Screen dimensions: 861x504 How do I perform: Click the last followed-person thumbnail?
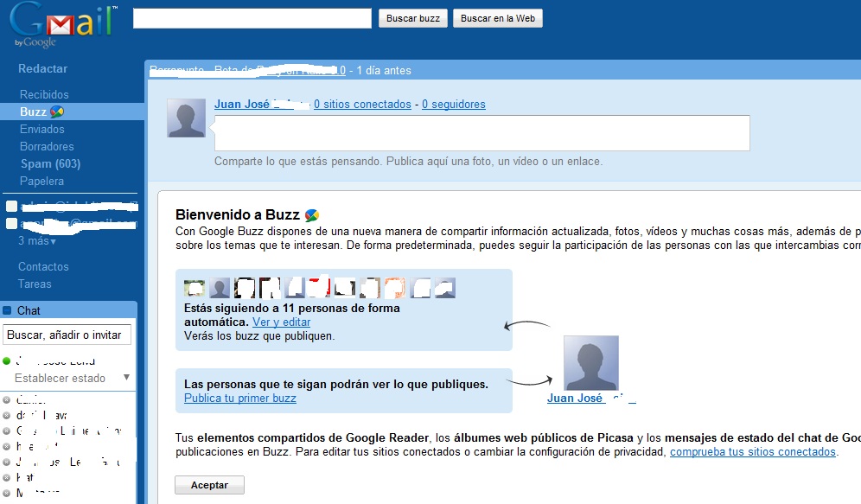click(445, 288)
